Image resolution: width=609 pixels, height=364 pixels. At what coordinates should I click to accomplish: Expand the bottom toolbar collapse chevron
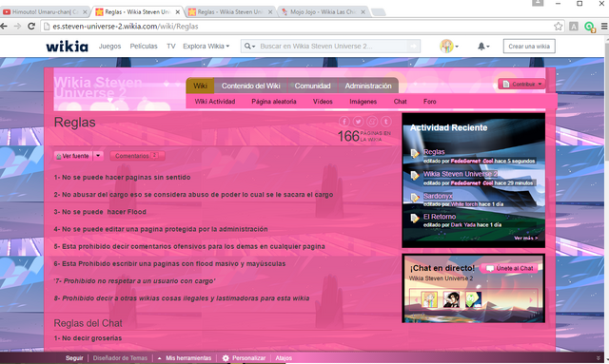(599, 358)
